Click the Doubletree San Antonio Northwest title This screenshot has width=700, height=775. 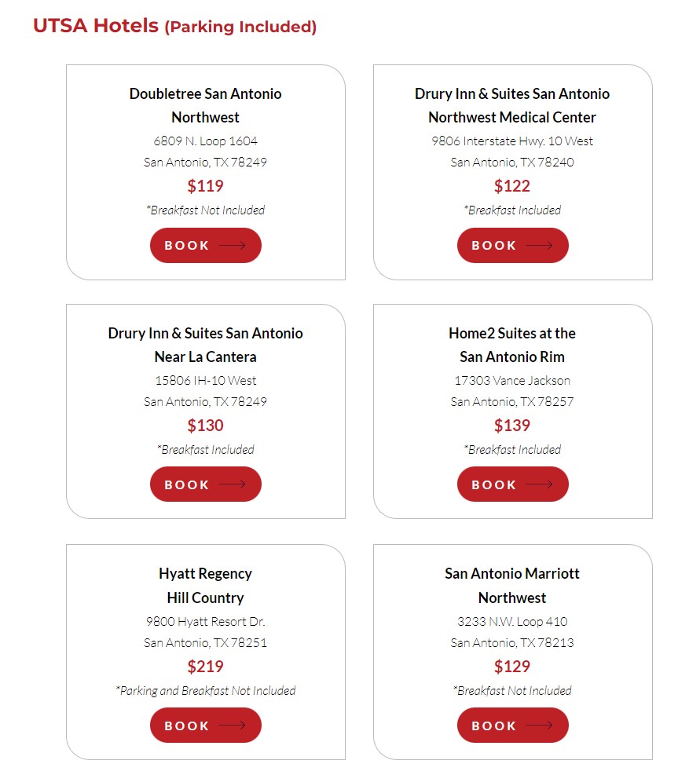click(x=205, y=105)
